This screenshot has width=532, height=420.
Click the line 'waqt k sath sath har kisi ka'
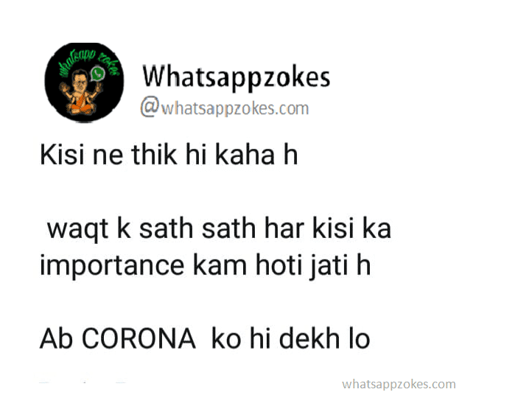219,228
